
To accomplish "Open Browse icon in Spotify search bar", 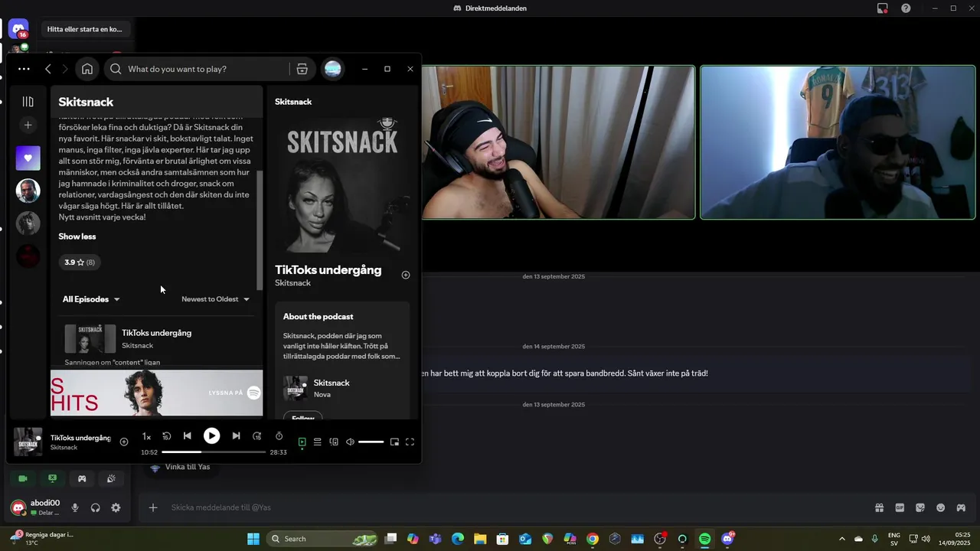I will (x=302, y=69).
